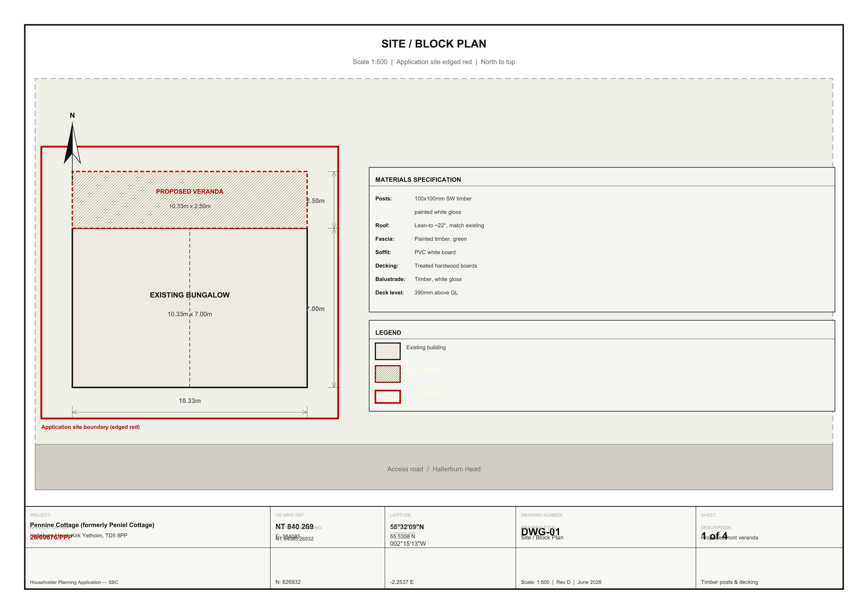Select the 'Lean-to ~22°, match existing' roof value
Image resolution: width=868 pixels, height=614 pixels.
tap(449, 225)
